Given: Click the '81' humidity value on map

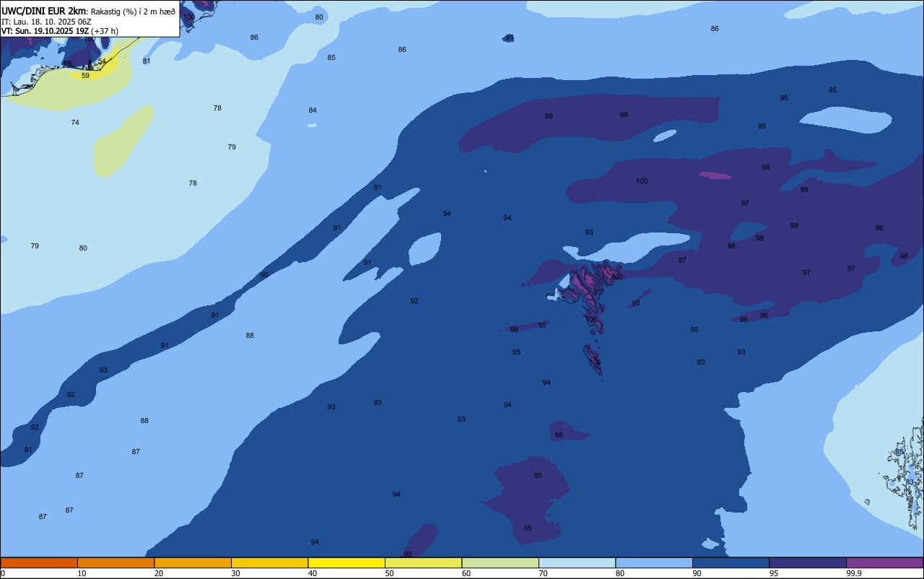Looking at the screenshot, I should pyautogui.click(x=147, y=61).
